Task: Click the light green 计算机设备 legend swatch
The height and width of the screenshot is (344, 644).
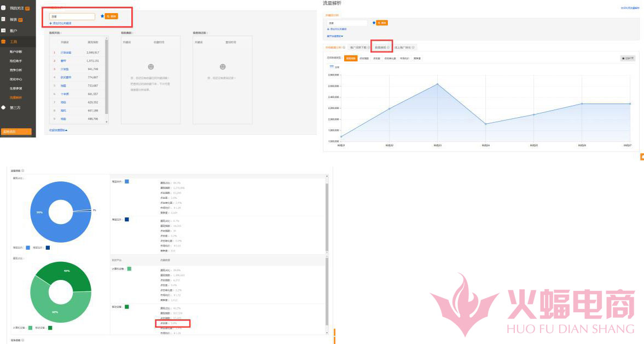Action: 31,328
